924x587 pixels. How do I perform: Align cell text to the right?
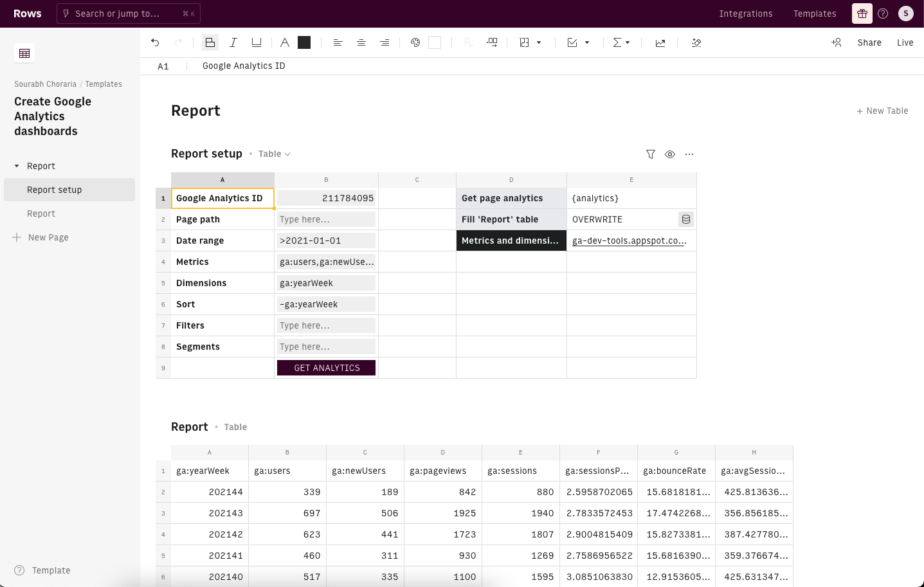point(385,42)
